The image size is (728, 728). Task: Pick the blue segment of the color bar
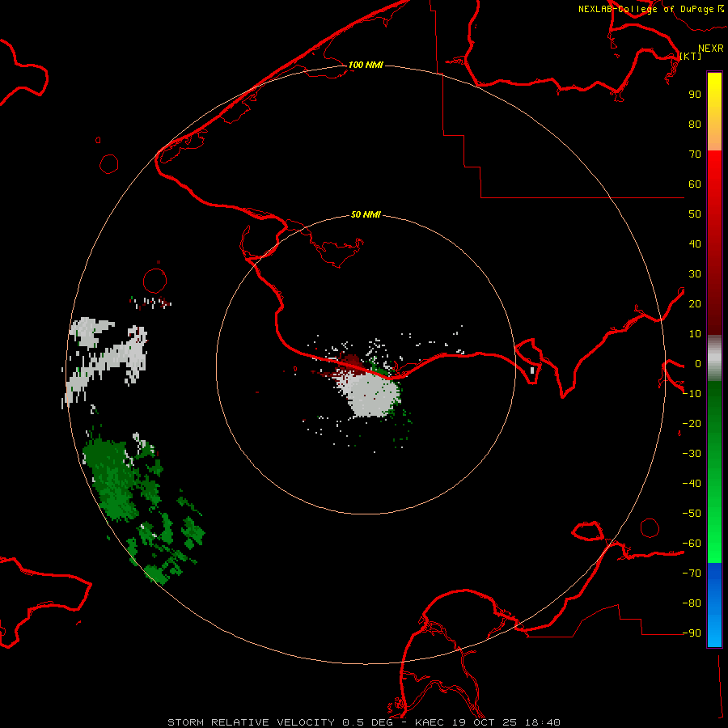pos(714,604)
